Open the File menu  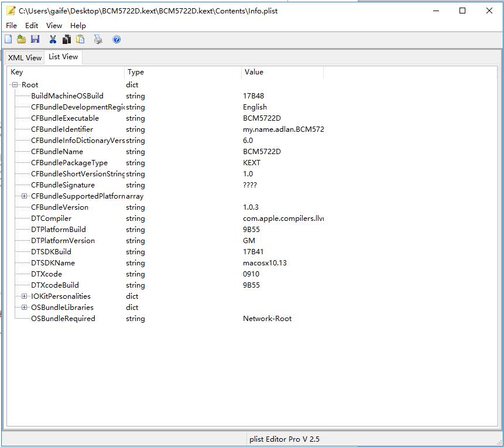pyautogui.click(x=11, y=26)
